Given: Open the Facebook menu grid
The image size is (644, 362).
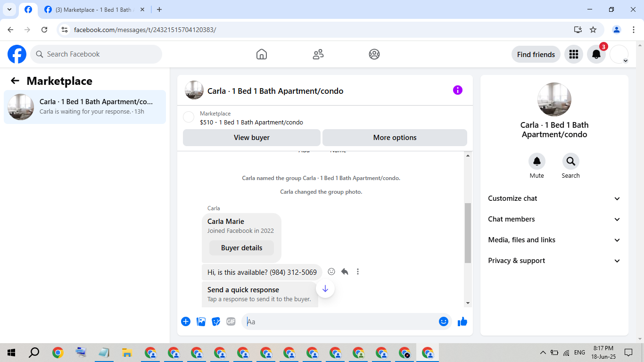Looking at the screenshot, I should pos(574,54).
